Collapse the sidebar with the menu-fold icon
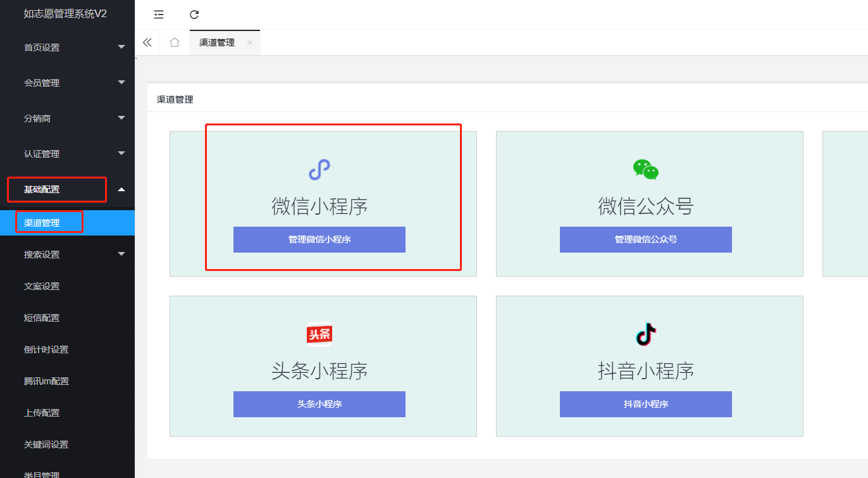The width and height of the screenshot is (868, 478). (x=159, y=15)
